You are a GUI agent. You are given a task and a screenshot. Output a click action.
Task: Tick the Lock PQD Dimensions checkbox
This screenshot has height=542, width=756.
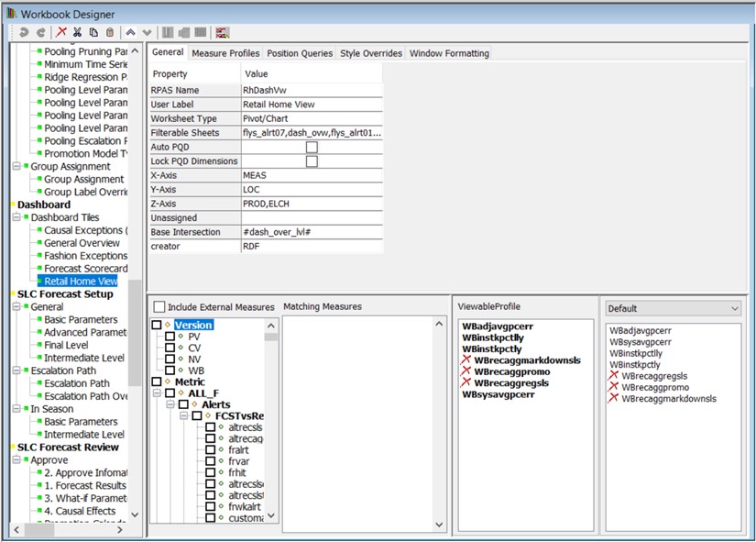coord(312,161)
